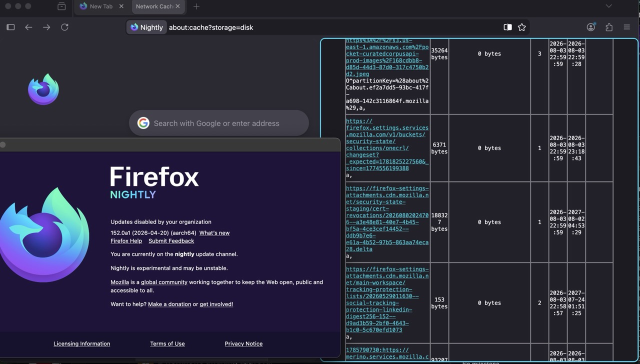Screen dimensions: 640x364
Task: Close the About Firefox Nightly dialog
Action: tap(3, 144)
